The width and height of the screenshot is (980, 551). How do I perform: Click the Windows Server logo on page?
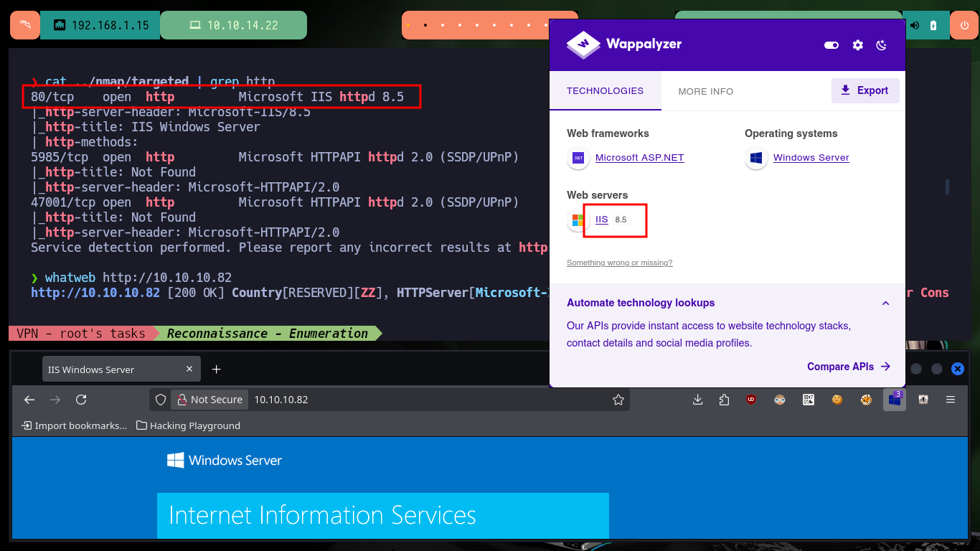225,460
